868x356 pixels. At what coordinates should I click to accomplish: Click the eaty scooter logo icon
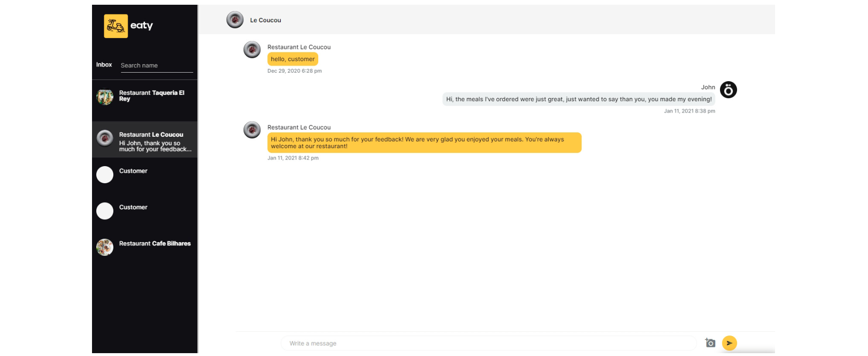coord(116,26)
